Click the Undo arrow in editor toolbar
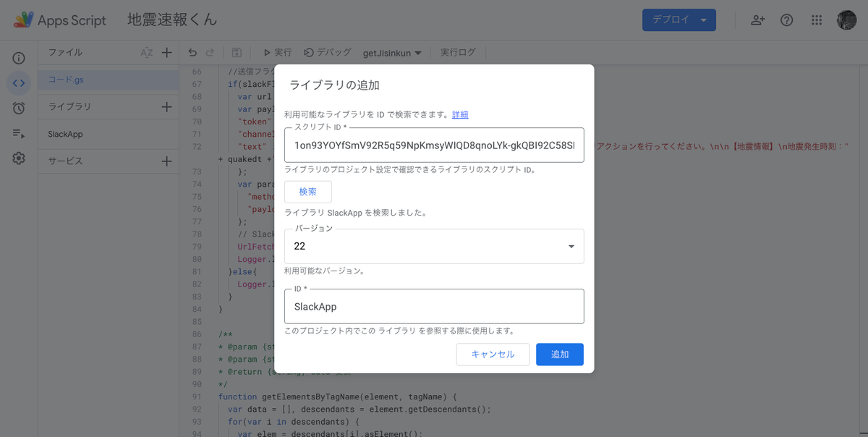Viewport: 868px width, 437px height. click(192, 52)
